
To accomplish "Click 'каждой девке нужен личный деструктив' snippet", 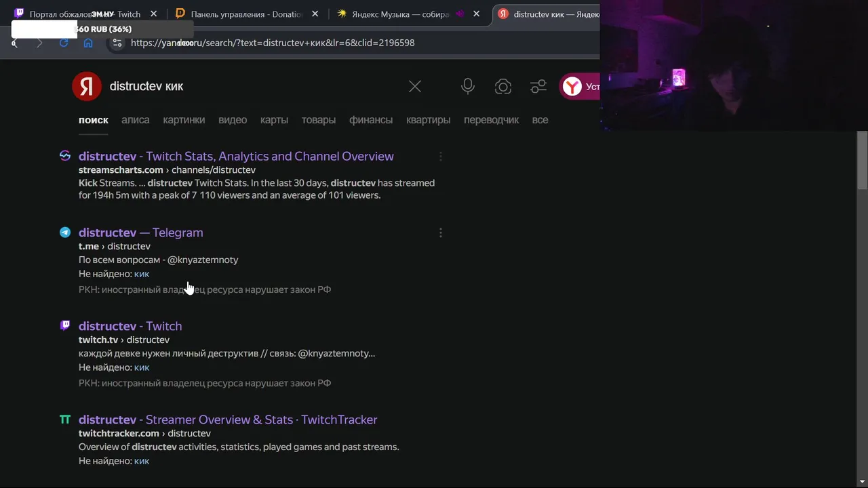I will click(226, 353).
